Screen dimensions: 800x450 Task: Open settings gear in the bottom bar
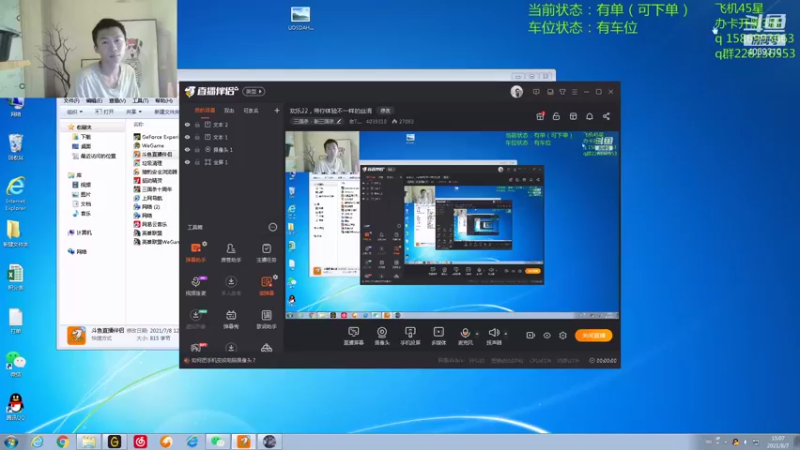pyautogui.click(x=563, y=335)
